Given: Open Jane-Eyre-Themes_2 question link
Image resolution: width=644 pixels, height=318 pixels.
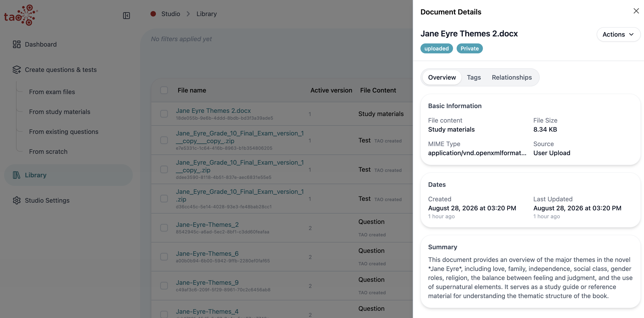Looking at the screenshot, I should coord(207,225).
